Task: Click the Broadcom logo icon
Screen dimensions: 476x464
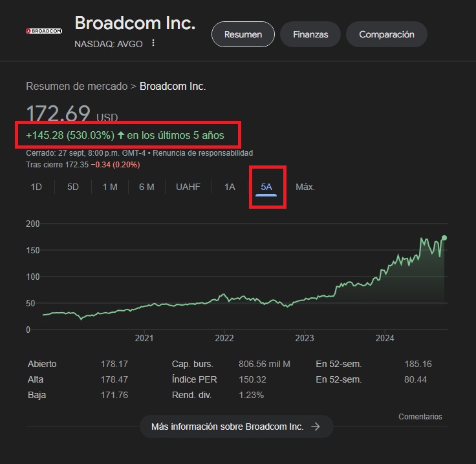Action: (x=43, y=30)
